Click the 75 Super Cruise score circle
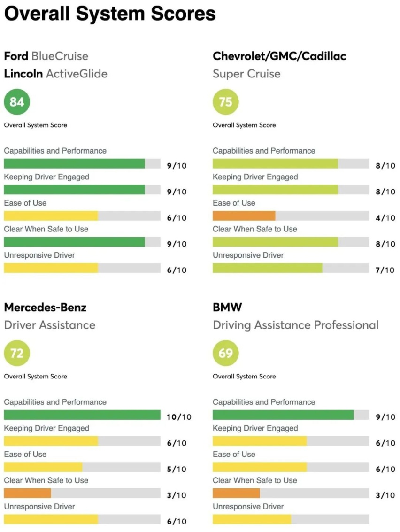This screenshot has width=400, height=532. click(x=226, y=102)
